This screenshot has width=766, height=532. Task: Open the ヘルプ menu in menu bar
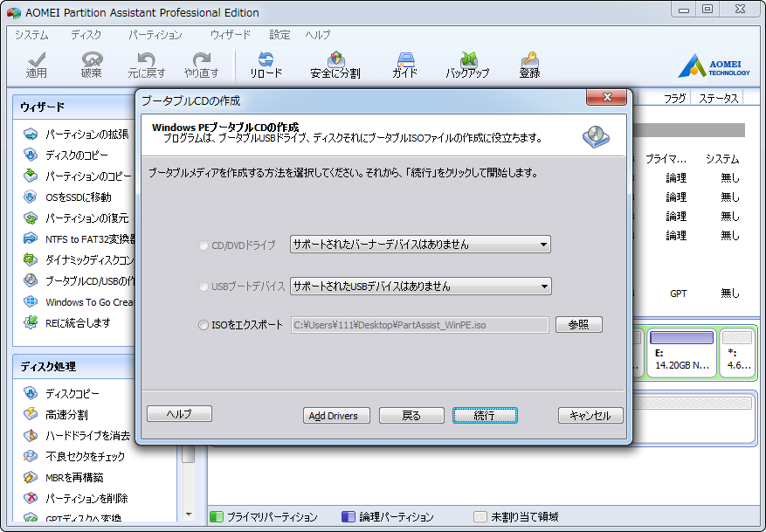(318, 35)
